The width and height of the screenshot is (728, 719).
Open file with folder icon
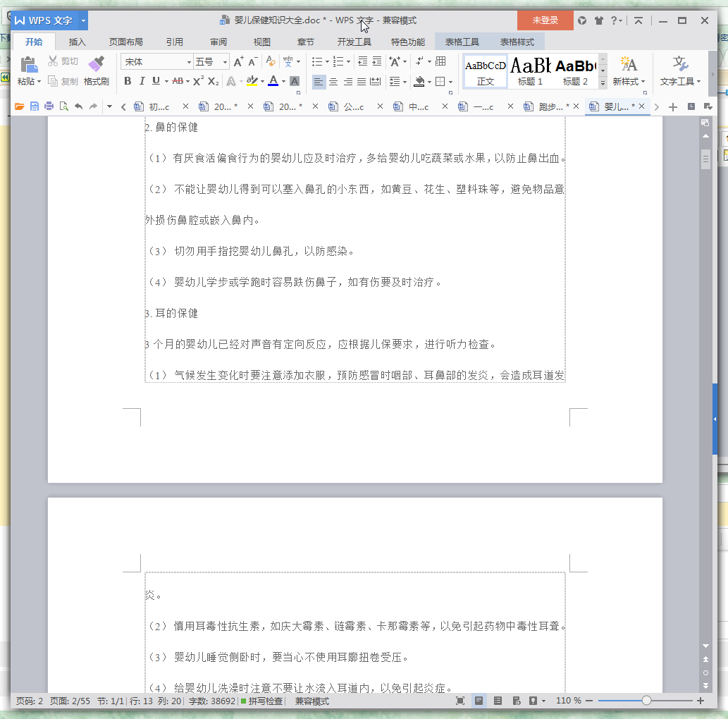20,106
